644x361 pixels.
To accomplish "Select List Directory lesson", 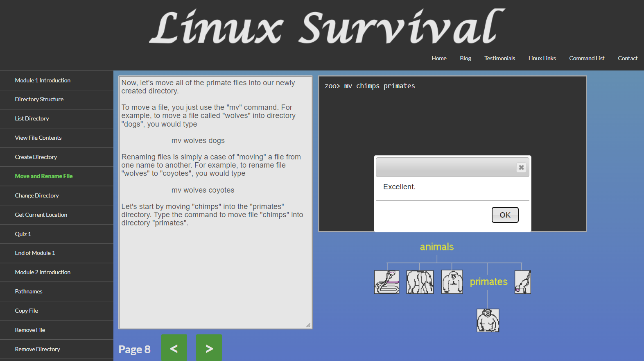I will 56,118.
